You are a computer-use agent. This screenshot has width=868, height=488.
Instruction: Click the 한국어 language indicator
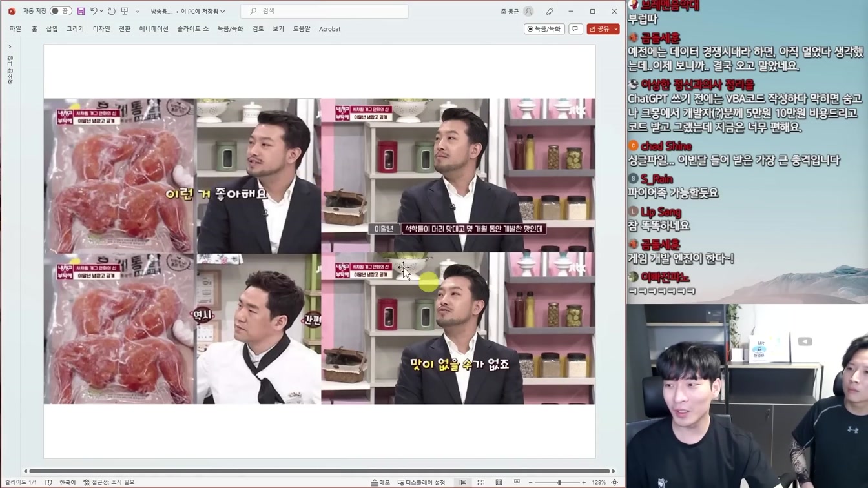(x=67, y=482)
